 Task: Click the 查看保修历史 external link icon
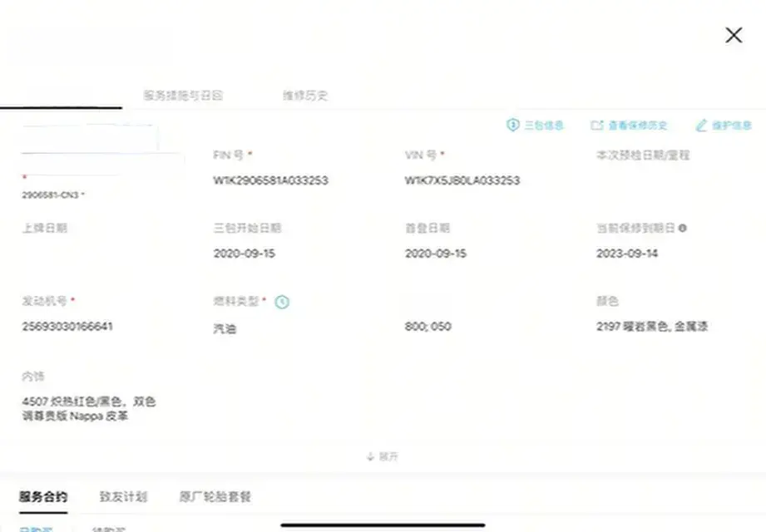point(596,126)
